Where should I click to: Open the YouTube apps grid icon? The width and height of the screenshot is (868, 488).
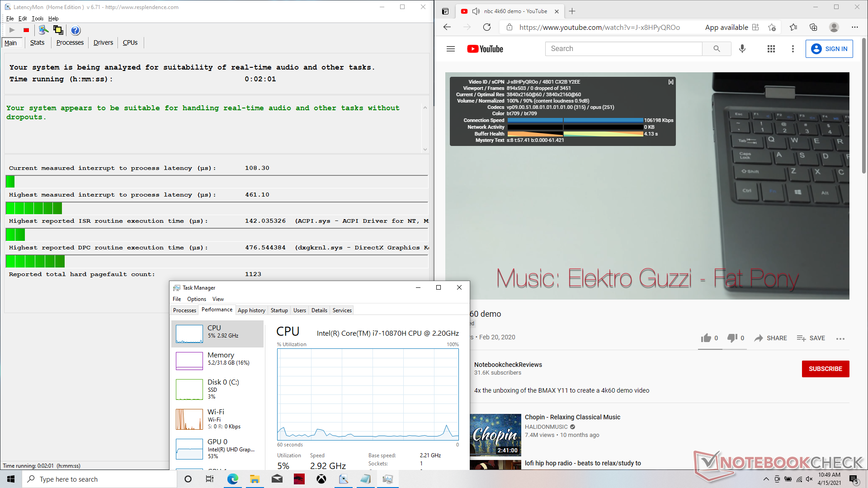[771, 49]
